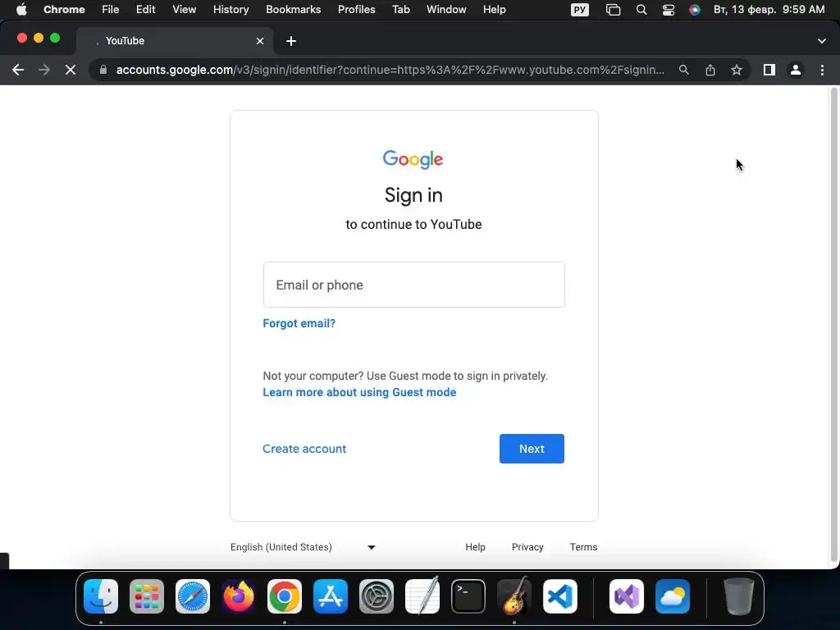Screen dimensions: 840x630
Task: Launch Firefox from the dock
Action: point(239,596)
